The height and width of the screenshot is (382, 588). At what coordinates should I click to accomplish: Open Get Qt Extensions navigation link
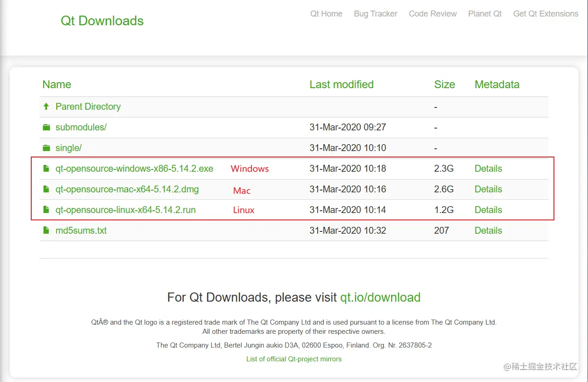click(546, 14)
